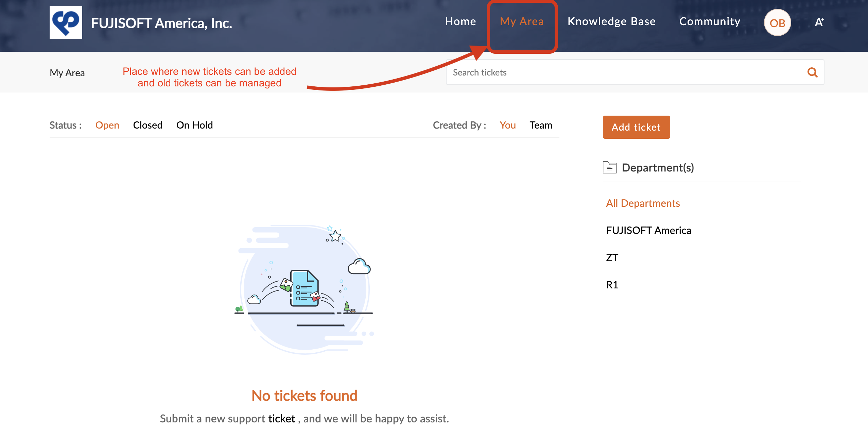The width and height of the screenshot is (868, 436).
Task: Filter tickets by Open status
Action: click(x=107, y=125)
